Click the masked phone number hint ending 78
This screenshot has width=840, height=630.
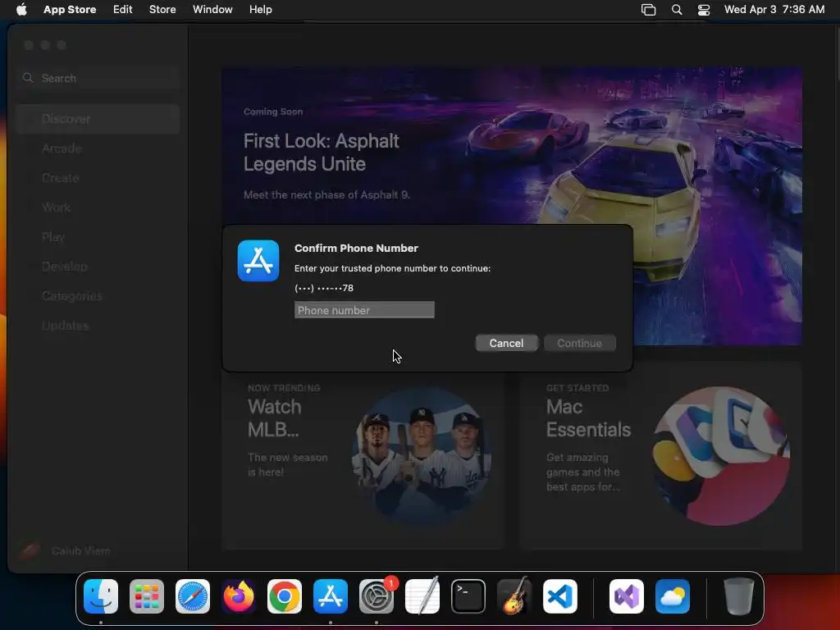[x=324, y=288]
